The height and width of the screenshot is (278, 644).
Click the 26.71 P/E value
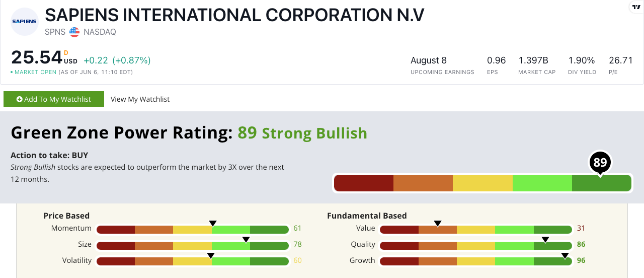point(621,60)
